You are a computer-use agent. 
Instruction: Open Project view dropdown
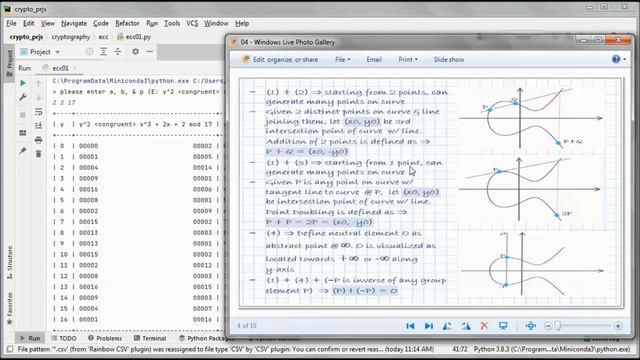41,52
